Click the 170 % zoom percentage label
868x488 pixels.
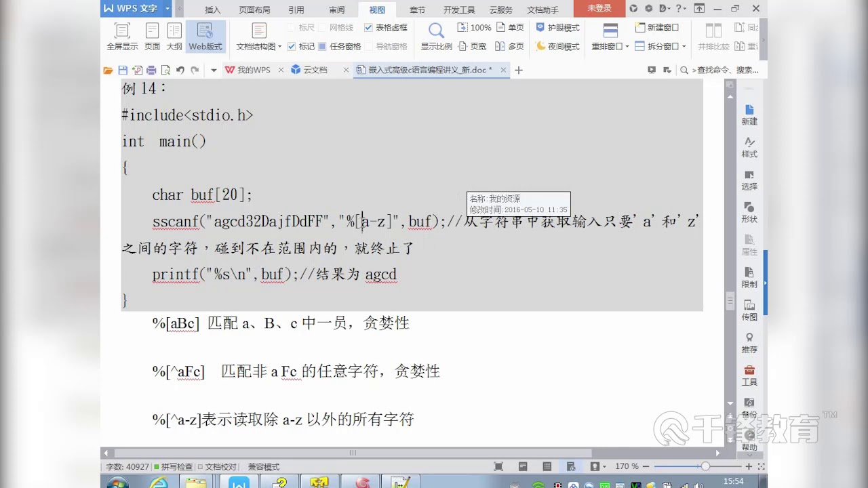(x=627, y=466)
